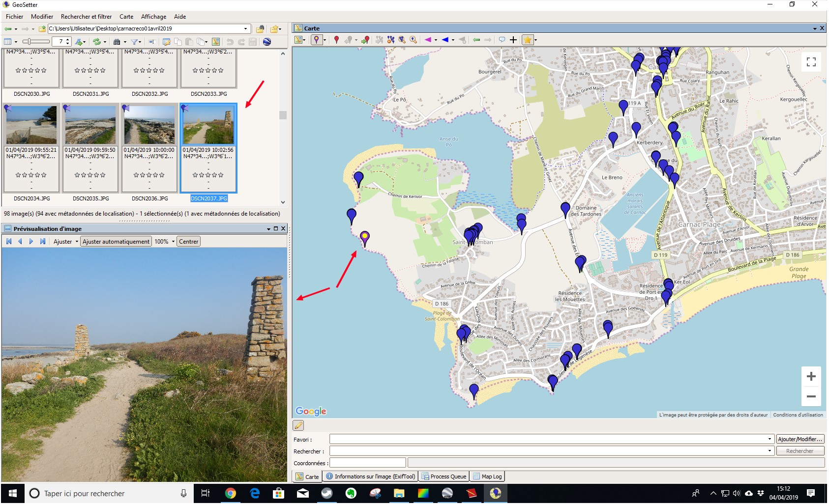Click the Centrer button
Screen dimensions: 829x504
[x=188, y=242]
